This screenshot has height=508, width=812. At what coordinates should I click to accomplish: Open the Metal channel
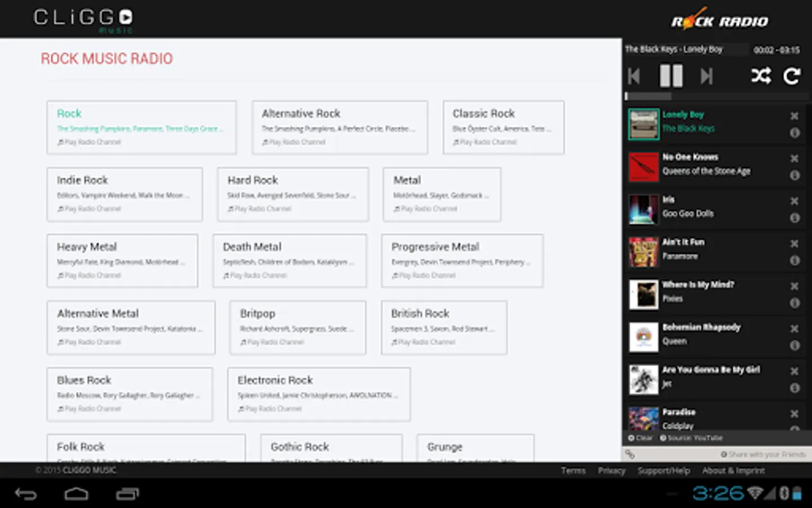tap(442, 194)
